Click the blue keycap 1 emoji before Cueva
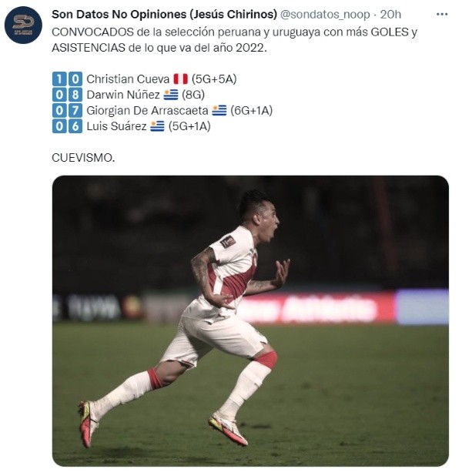 [x=59, y=79]
